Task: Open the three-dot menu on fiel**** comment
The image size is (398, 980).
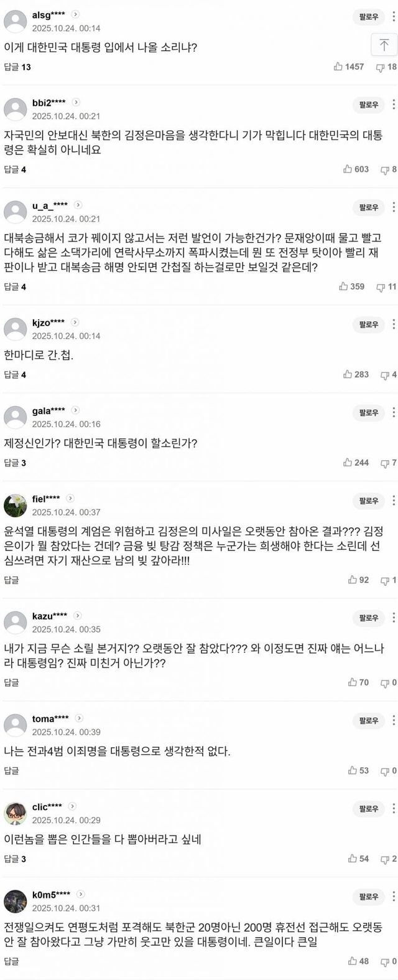Action: coord(394,501)
